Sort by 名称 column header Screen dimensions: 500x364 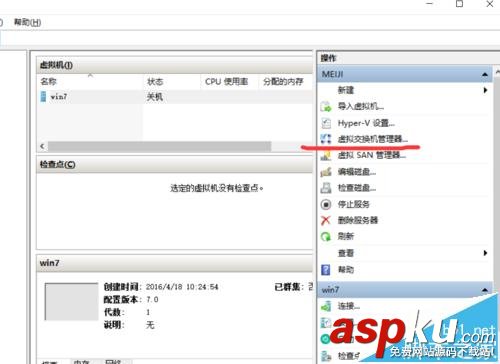click(49, 81)
